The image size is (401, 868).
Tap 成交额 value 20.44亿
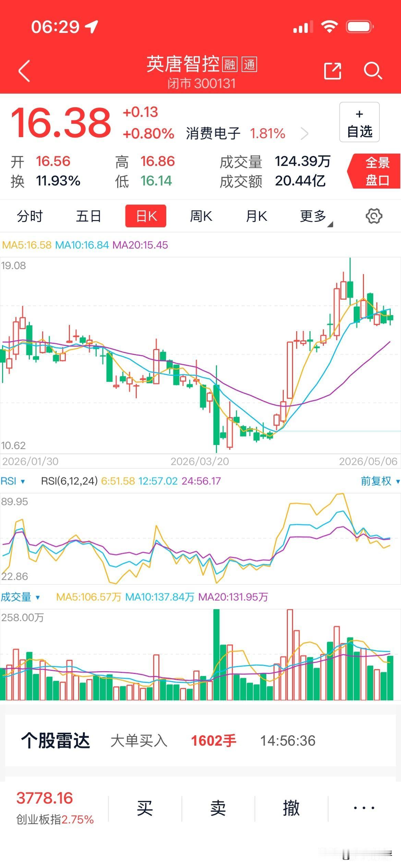[300, 181]
